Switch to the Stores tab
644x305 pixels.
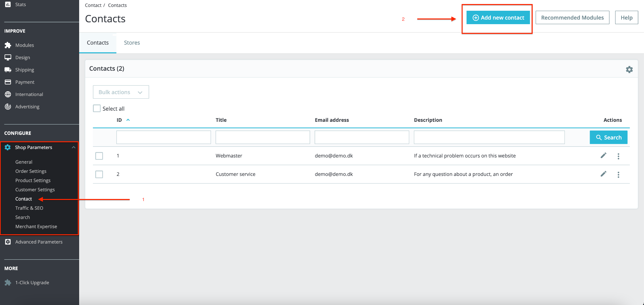pos(132,43)
